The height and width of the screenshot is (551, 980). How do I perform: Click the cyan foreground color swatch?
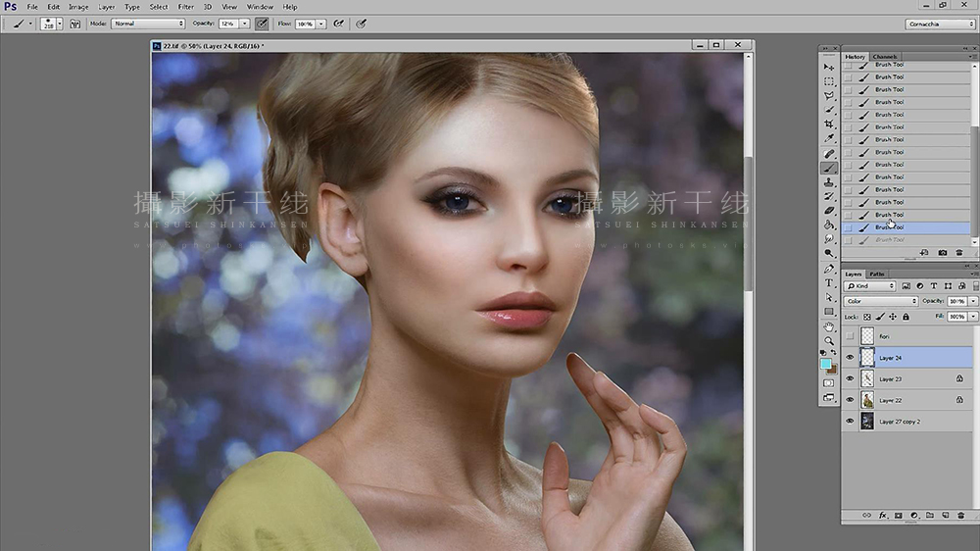[x=825, y=364]
